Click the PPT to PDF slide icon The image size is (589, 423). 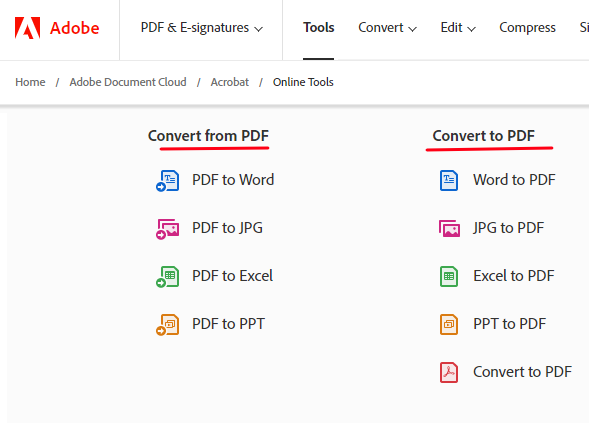449,325
